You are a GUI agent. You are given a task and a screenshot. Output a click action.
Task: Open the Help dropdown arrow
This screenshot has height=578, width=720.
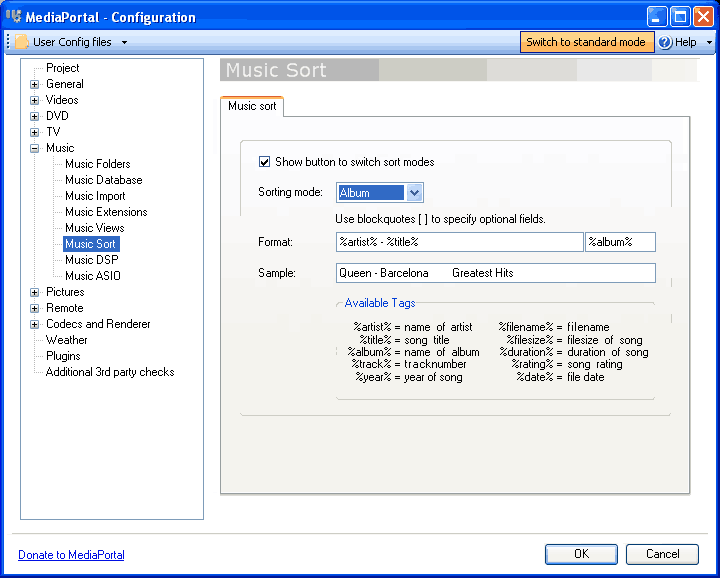(x=709, y=42)
